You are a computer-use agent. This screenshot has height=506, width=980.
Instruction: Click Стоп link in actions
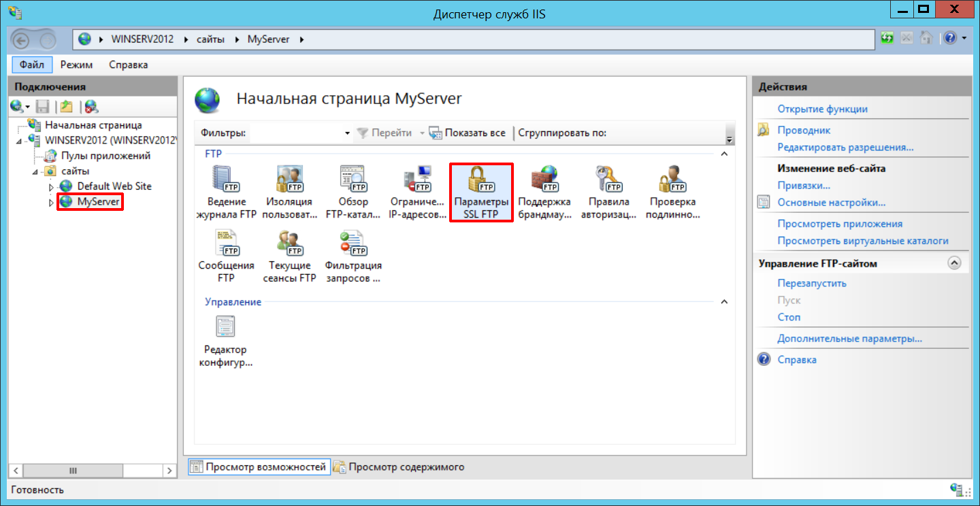pos(789,317)
